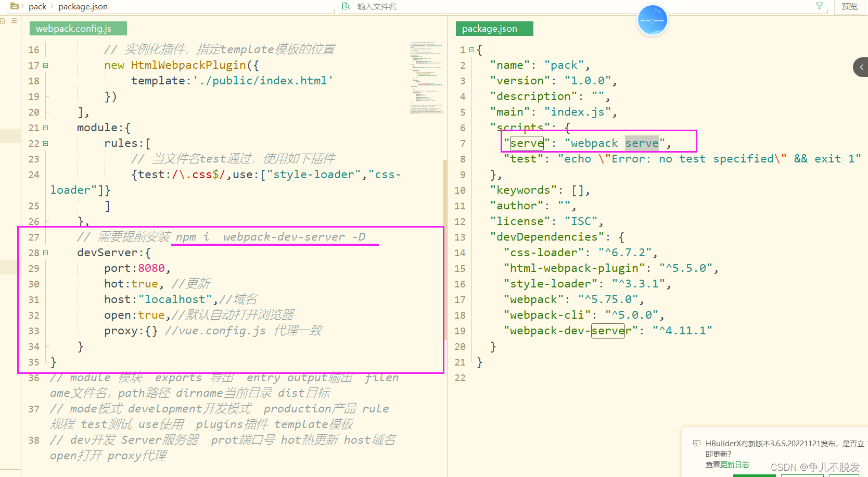
Task: Click the code minimap in left editor
Action: click(426, 77)
